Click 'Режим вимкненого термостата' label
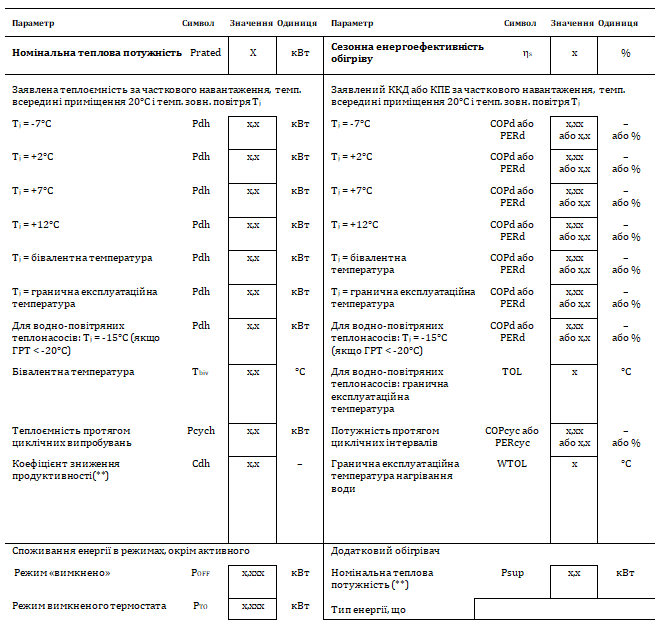The image size is (663, 627). (89, 606)
